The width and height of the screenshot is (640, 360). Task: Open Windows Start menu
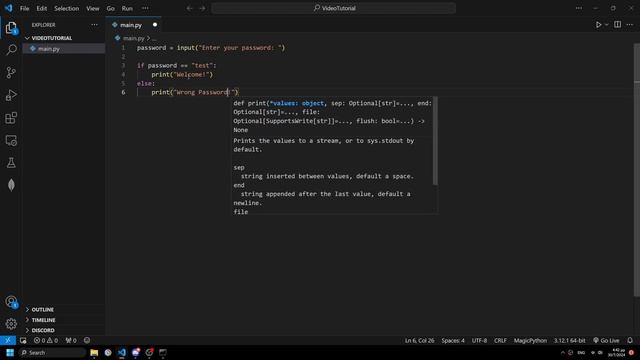pos(10,352)
